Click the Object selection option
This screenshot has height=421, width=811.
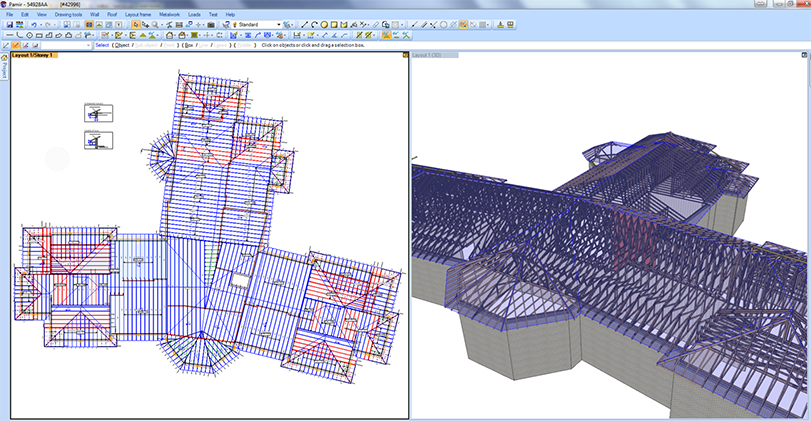(122, 46)
